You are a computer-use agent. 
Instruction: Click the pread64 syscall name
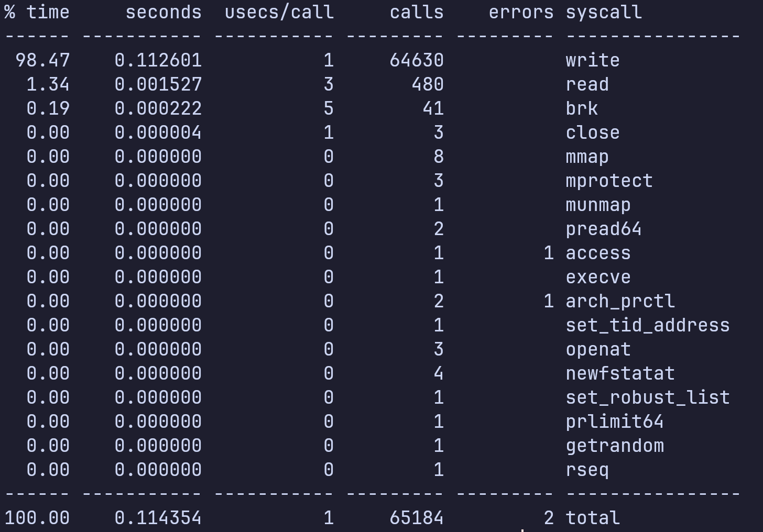[x=604, y=229]
